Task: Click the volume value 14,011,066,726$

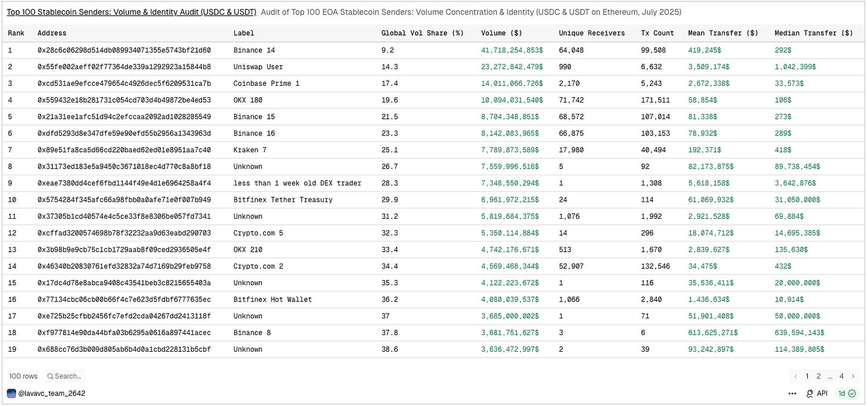Action: pos(512,83)
